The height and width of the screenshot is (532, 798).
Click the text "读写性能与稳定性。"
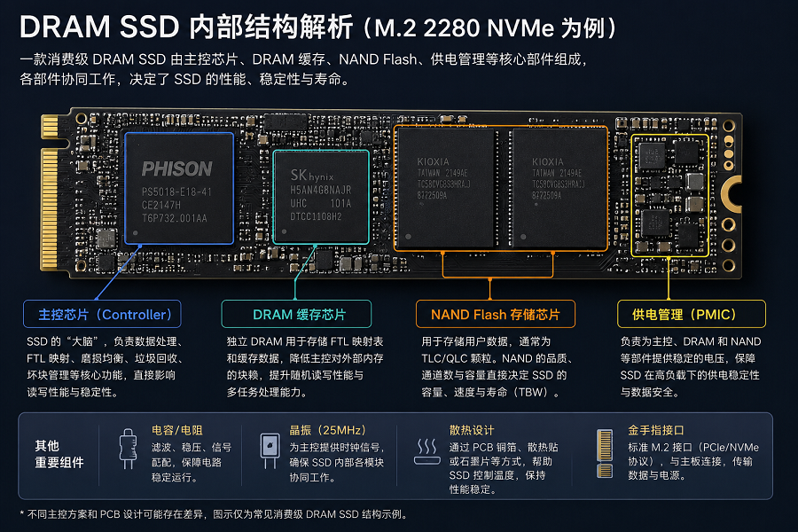(x=73, y=392)
